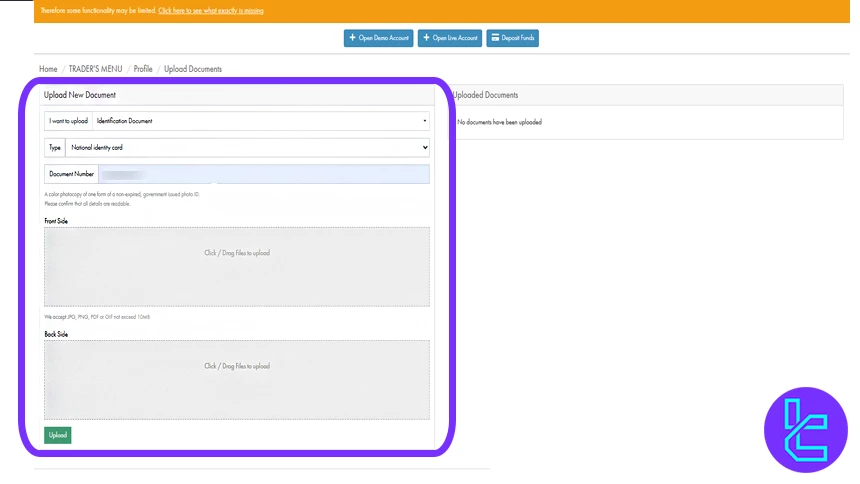Open TRADER'S MENU in the breadcrumb

[95, 69]
